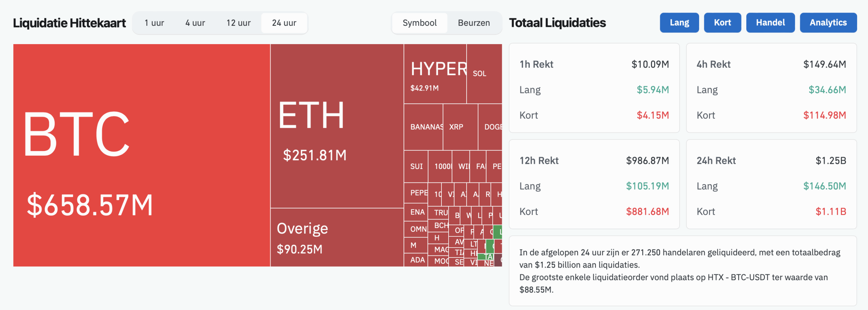Click the 24h Rekt card heading
The width and height of the screenshot is (868, 310).
click(x=716, y=161)
